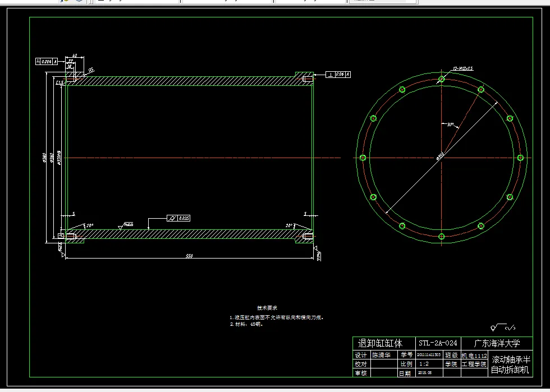Select '工程学院' college value
Viewport: 550px width, 392px height.
(474, 364)
